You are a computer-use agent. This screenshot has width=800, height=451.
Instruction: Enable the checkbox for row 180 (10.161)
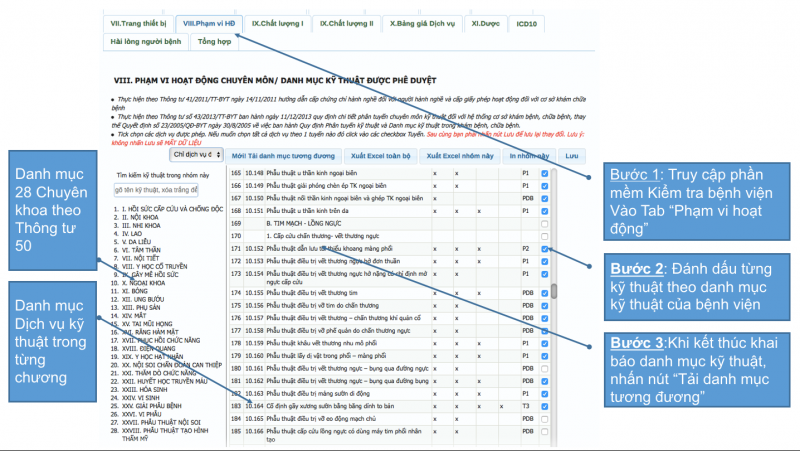(544, 368)
